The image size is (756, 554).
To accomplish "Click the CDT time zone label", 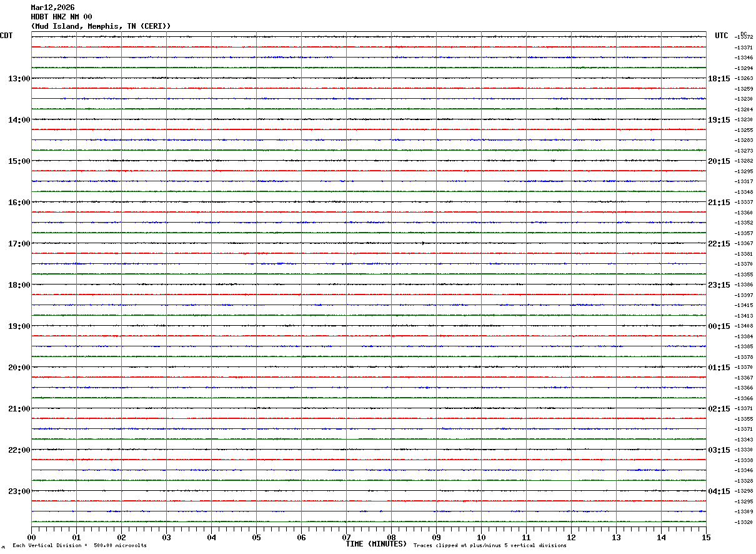I will coord(6,36).
